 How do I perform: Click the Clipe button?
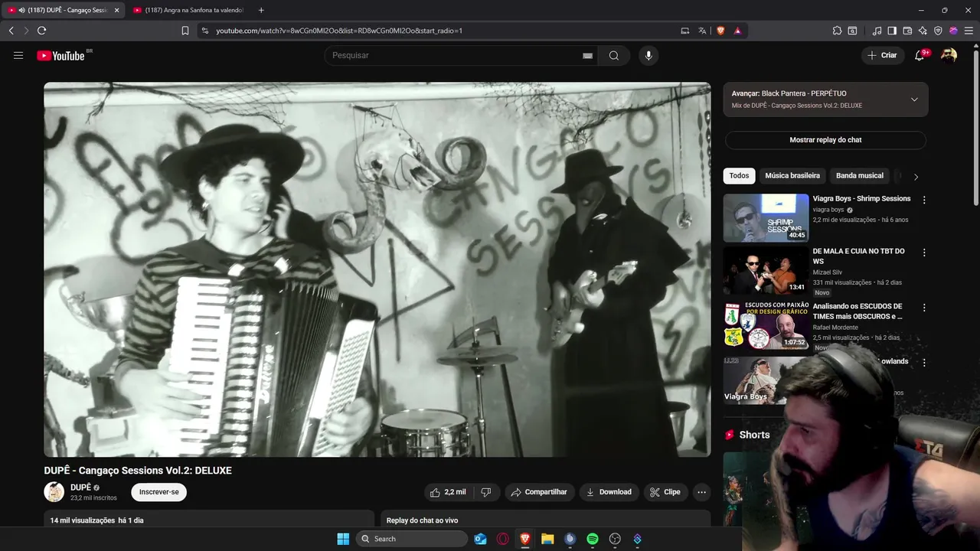[x=665, y=492]
